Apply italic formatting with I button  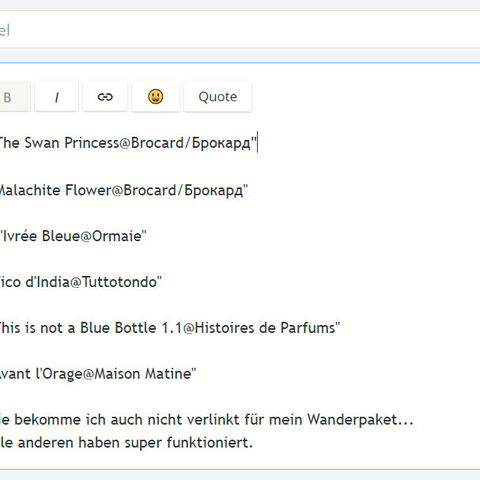56,97
